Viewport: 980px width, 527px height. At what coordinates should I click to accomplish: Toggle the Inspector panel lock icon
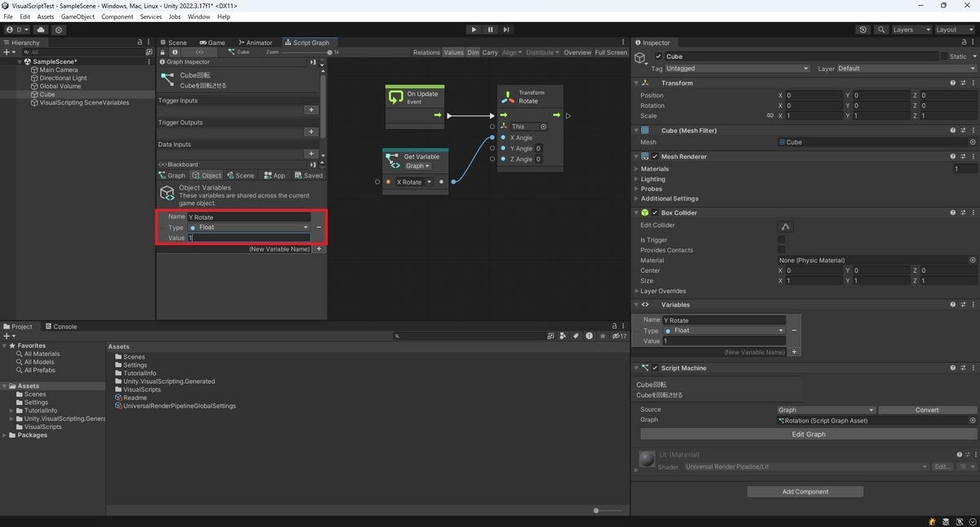click(964, 42)
